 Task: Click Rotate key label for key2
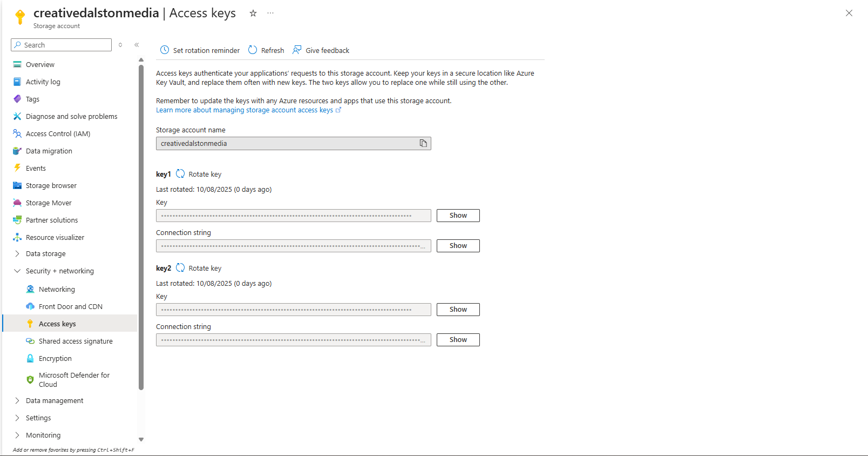click(205, 268)
